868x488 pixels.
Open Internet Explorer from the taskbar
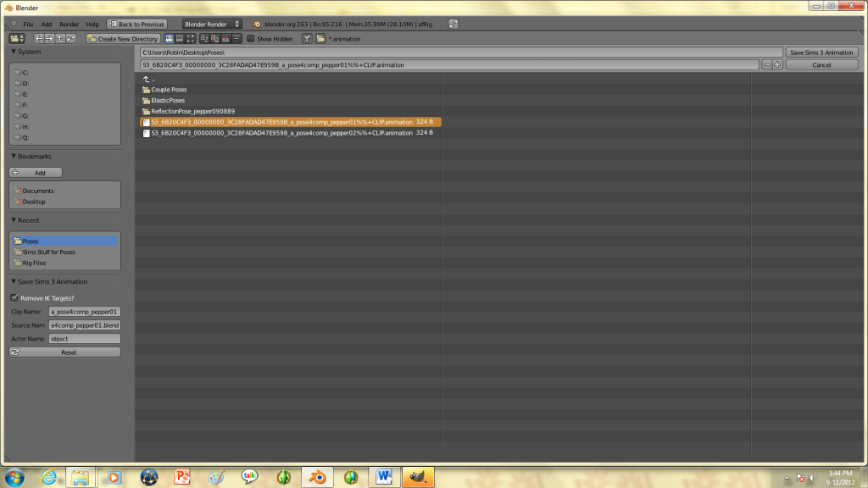click(x=48, y=477)
